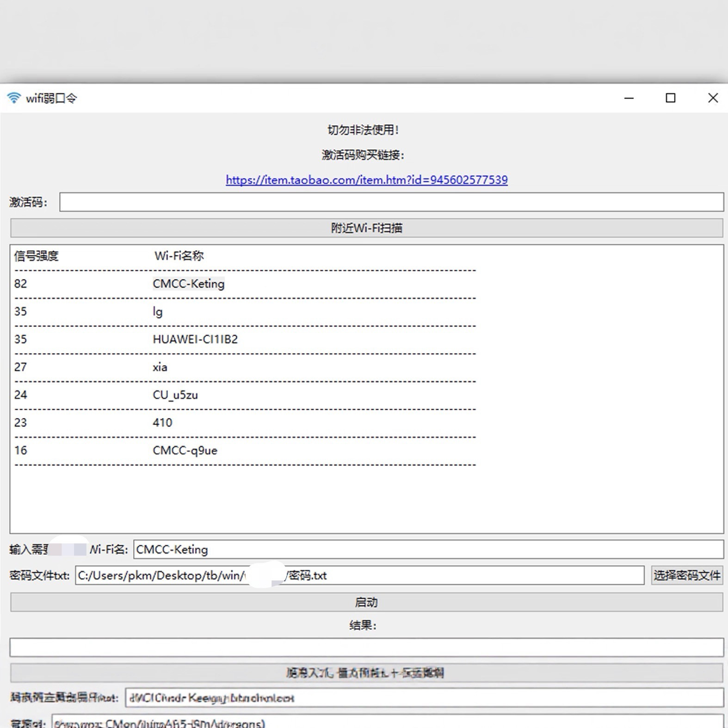Click the 附近Wi-Fi扫描 scan button
The height and width of the screenshot is (728, 728).
click(367, 228)
